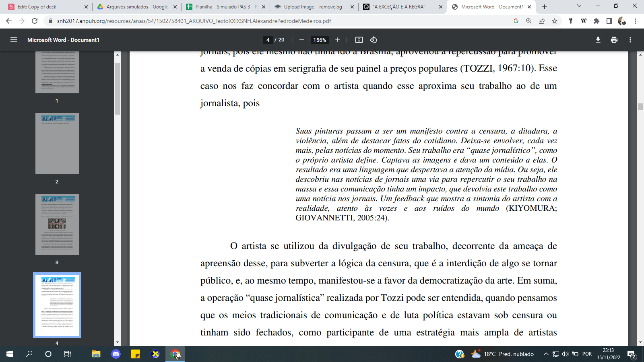Close the Upload Image remove.bg tab
The height and width of the screenshot is (362, 644).
[352, 7]
